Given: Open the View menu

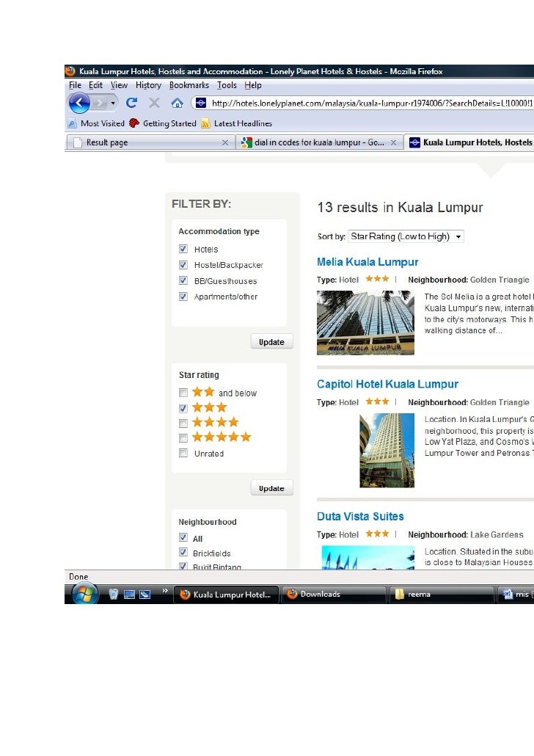Looking at the screenshot, I should [x=119, y=85].
